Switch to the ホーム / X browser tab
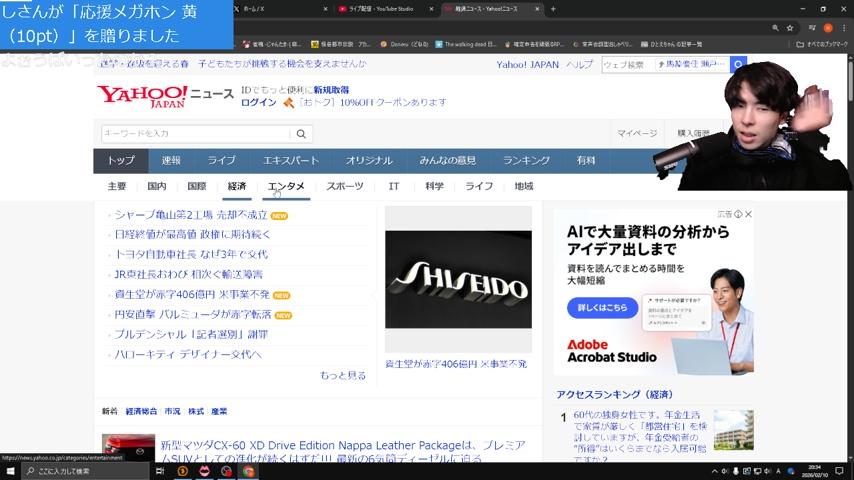Screen dimensions: 854x480 click(x=280, y=9)
